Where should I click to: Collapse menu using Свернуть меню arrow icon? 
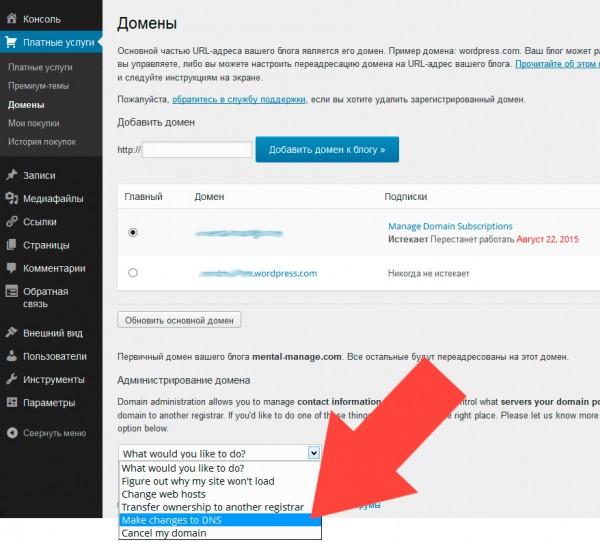click(x=12, y=433)
